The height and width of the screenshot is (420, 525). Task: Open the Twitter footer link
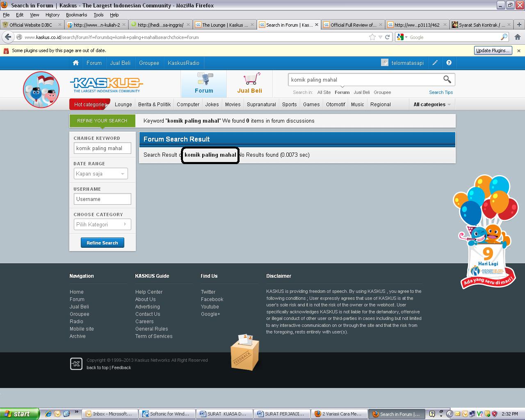point(208,292)
